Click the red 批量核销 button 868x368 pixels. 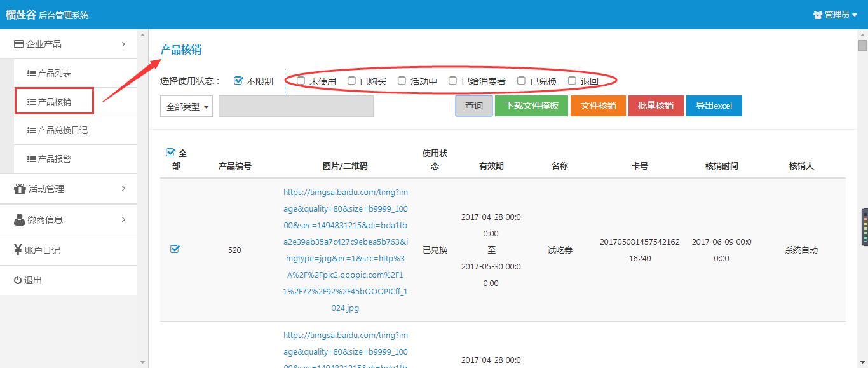[x=656, y=106]
